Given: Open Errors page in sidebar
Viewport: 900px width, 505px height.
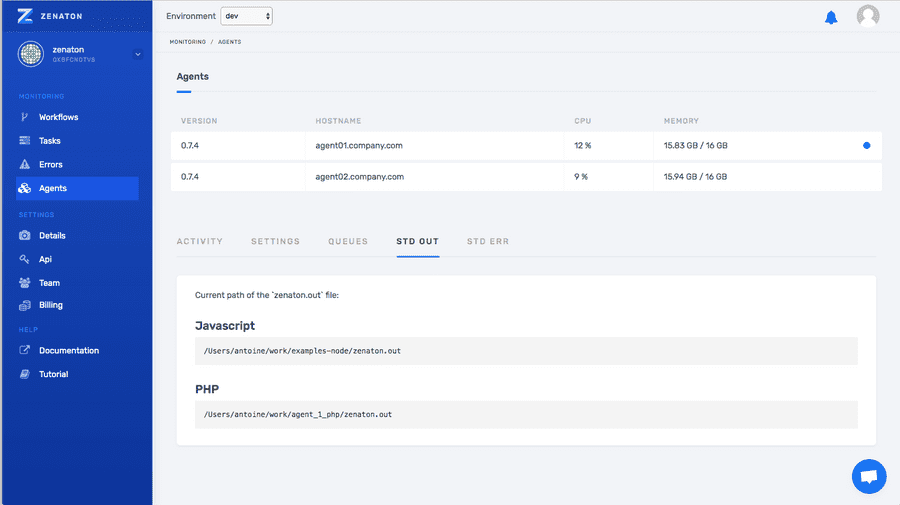Looking at the screenshot, I should 51,165.
